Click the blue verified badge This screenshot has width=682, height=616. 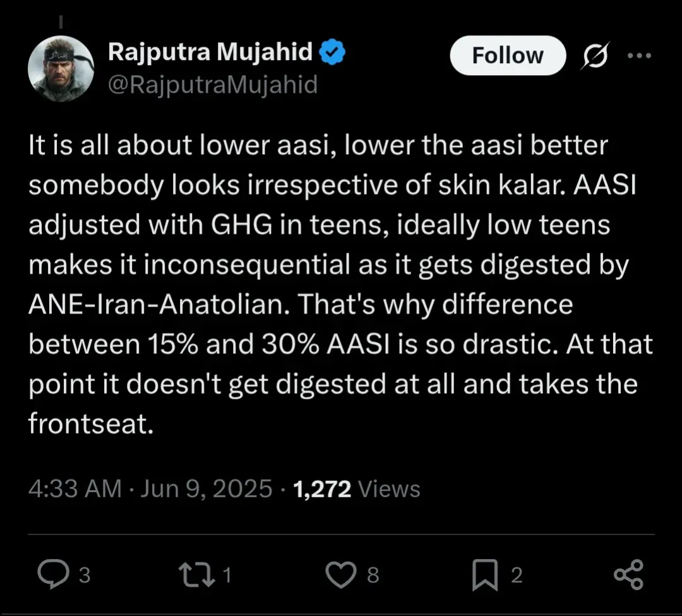(332, 53)
